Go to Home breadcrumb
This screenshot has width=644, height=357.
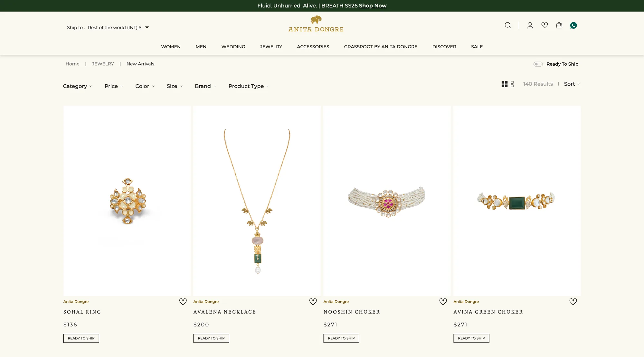point(72,64)
